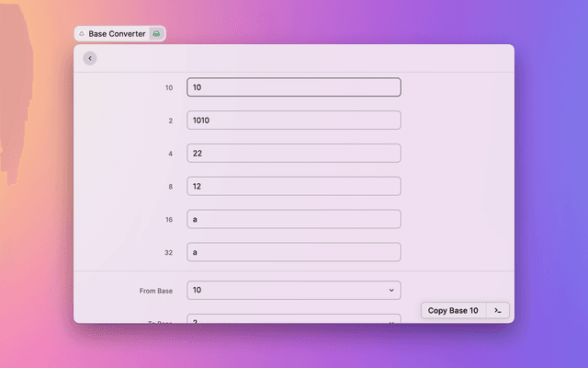
Task: Click the octal field showing 12
Action: pos(294,187)
